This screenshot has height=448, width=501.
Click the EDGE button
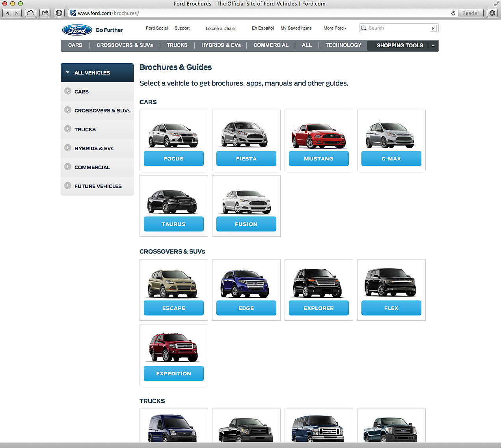246,308
